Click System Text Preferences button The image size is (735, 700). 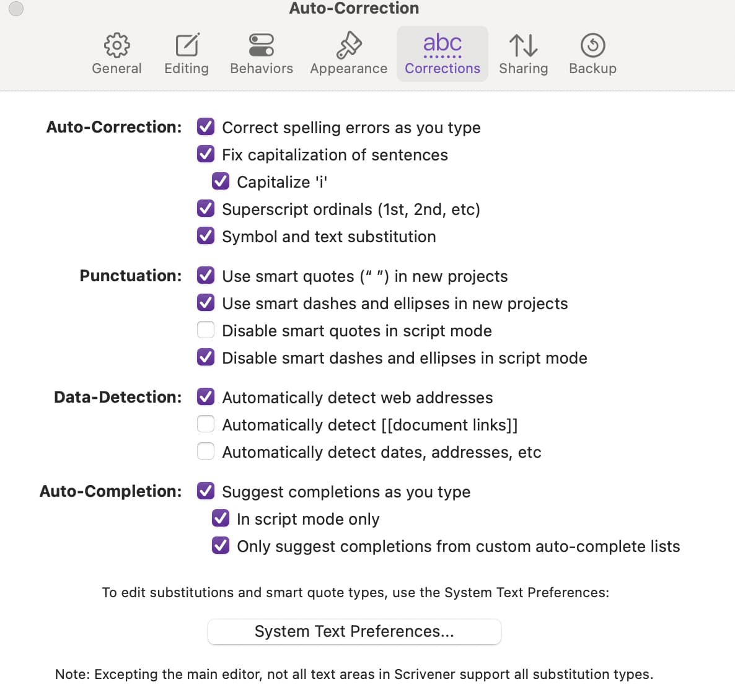(x=354, y=632)
